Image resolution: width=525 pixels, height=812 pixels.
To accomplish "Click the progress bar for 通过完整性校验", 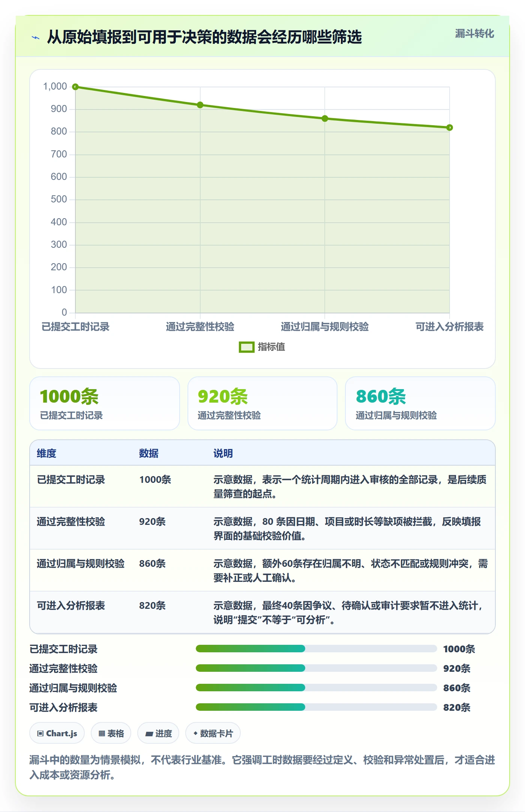I will [316, 668].
